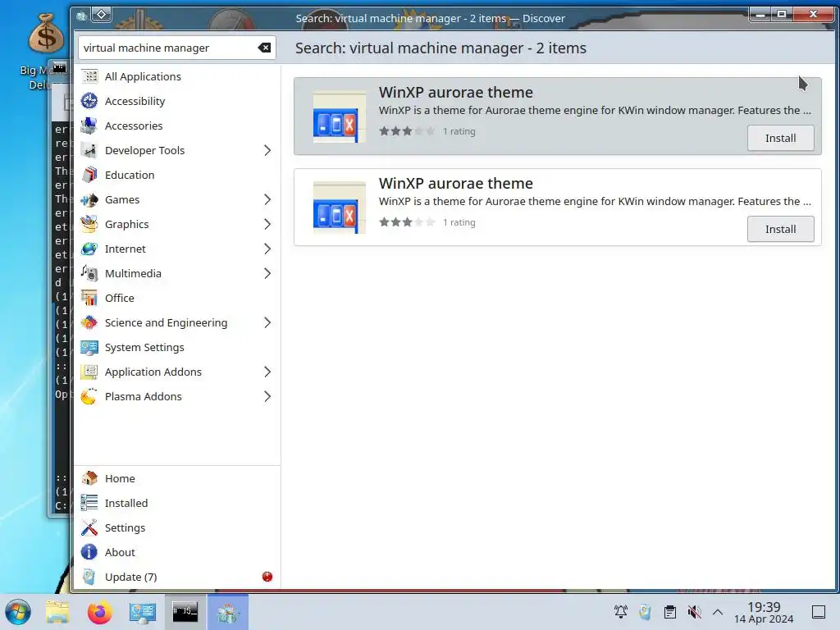Click the Accessibility compass icon
This screenshot has height=630, width=840.
(x=89, y=101)
